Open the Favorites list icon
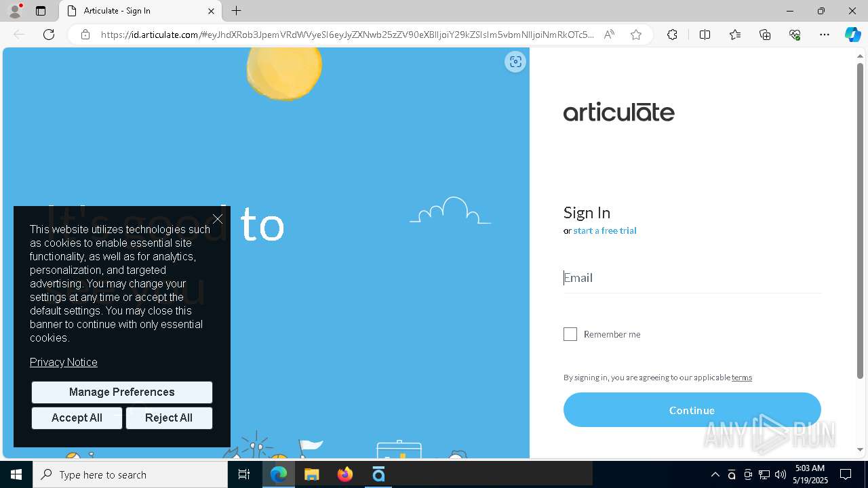 [735, 35]
